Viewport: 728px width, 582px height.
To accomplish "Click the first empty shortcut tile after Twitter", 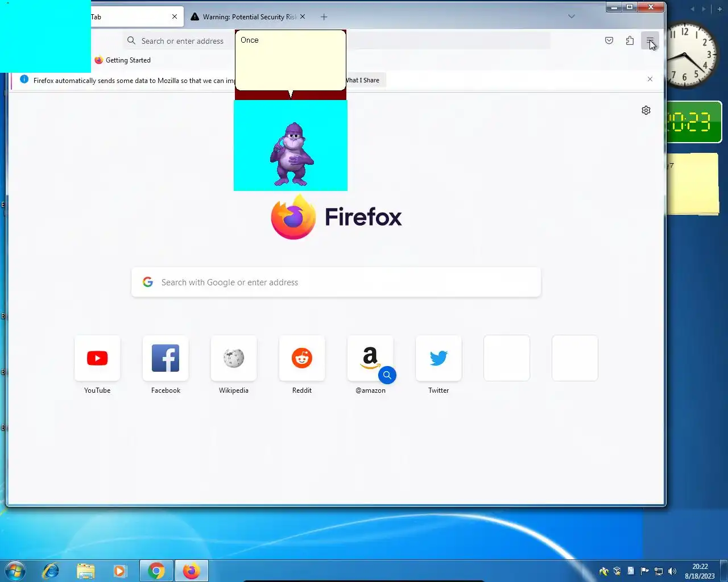I will click(x=507, y=358).
